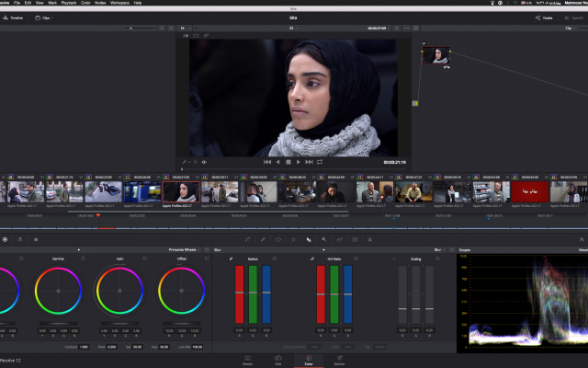Toggle the OpenFX panel button
Viewport: 588px width, 368px height.
[575, 17]
